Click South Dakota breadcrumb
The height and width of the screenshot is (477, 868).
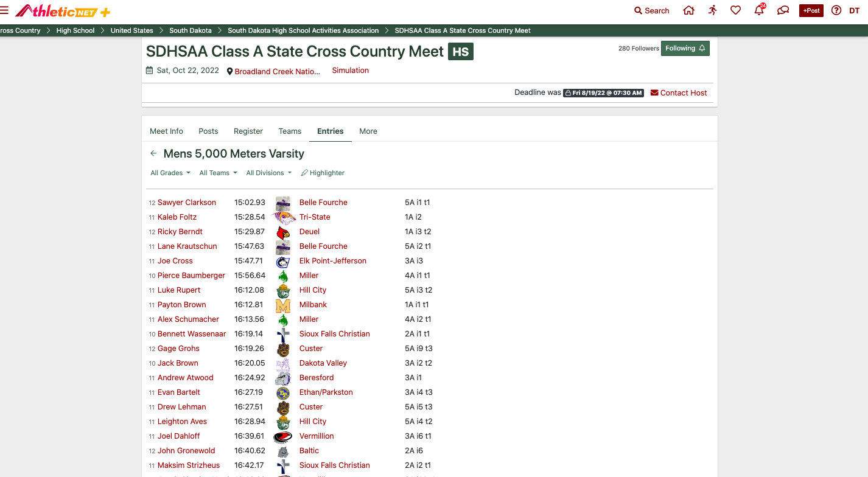[x=191, y=30]
